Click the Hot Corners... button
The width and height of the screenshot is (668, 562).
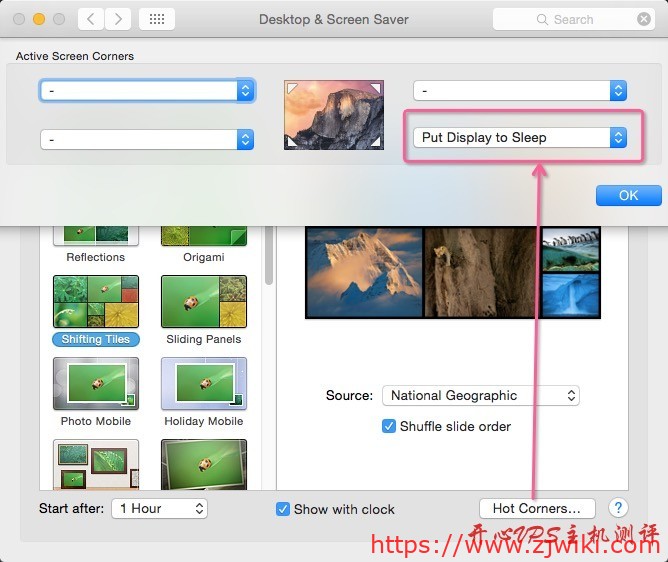pos(537,508)
